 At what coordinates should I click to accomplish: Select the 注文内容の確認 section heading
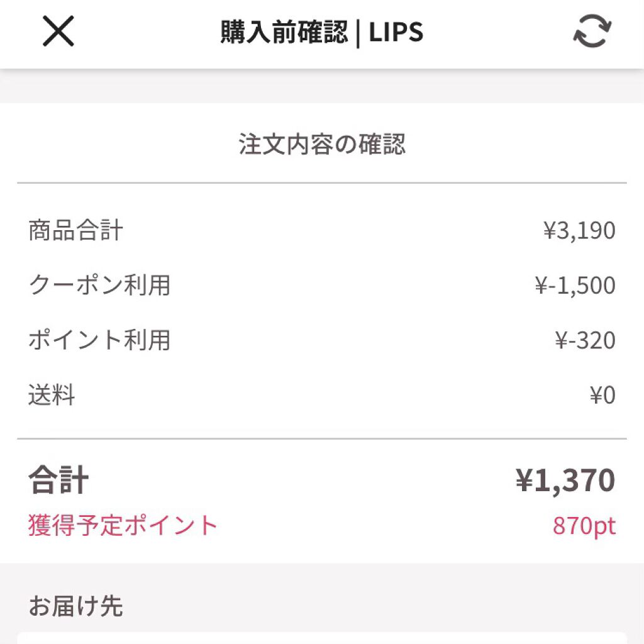click(x=321, y=144)
